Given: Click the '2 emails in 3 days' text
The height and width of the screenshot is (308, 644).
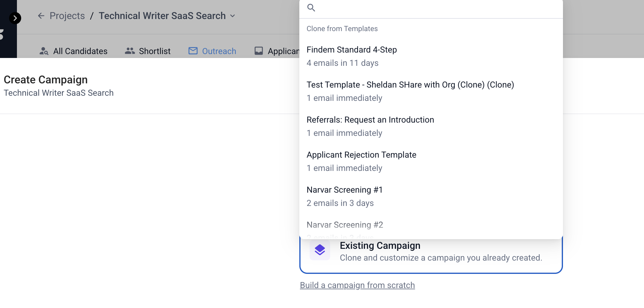Looking at the screenshot, I should 340,203.
